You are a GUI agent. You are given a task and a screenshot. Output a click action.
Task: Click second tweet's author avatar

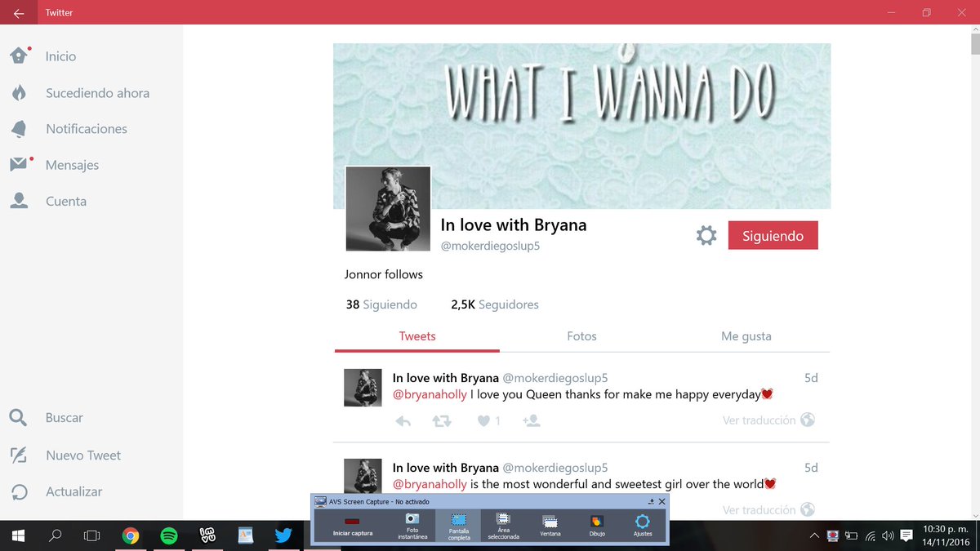[363, 477]
